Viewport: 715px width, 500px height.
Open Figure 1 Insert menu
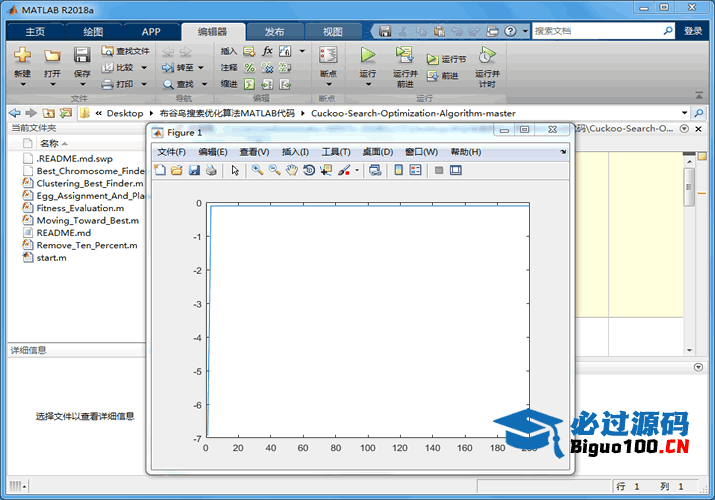[295, 152]
